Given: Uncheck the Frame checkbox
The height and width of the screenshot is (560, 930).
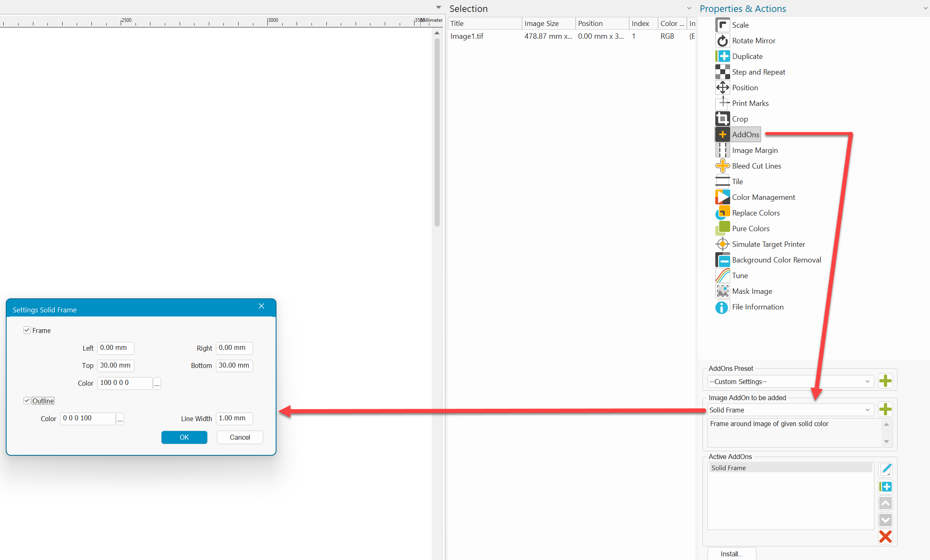Looking at the screenshot, I should pos(27,330).
